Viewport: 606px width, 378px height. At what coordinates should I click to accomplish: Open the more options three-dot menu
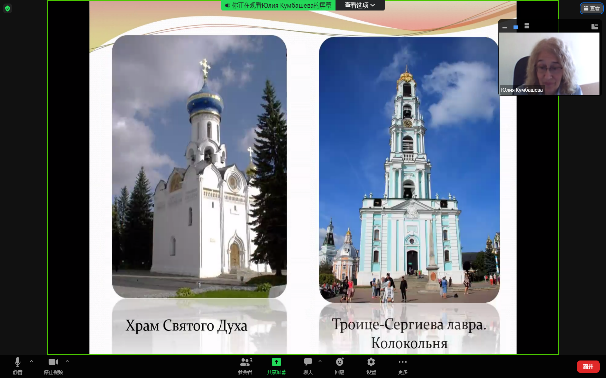tap(402, 362)
